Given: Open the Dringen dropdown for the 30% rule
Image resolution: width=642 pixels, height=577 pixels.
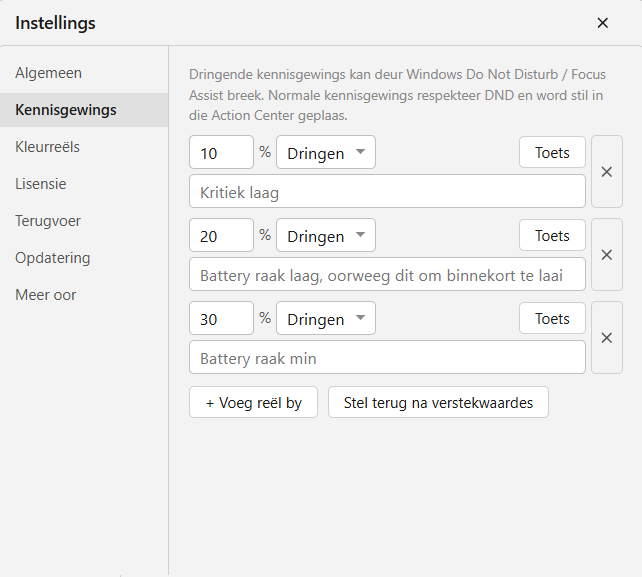Looking at the screenshot, I should [x=326, y=318].
